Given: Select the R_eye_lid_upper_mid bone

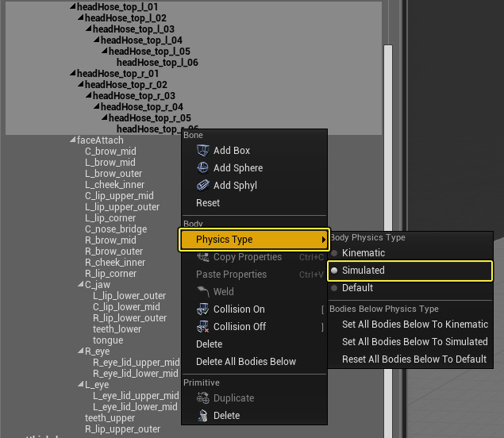Looking at the screenshot, I should [137, 363].
